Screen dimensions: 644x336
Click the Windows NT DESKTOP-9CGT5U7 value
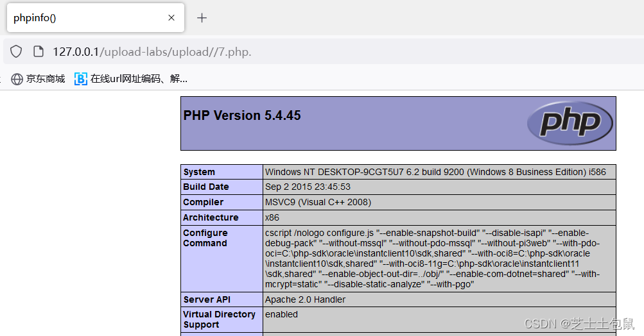click(435, 172)
